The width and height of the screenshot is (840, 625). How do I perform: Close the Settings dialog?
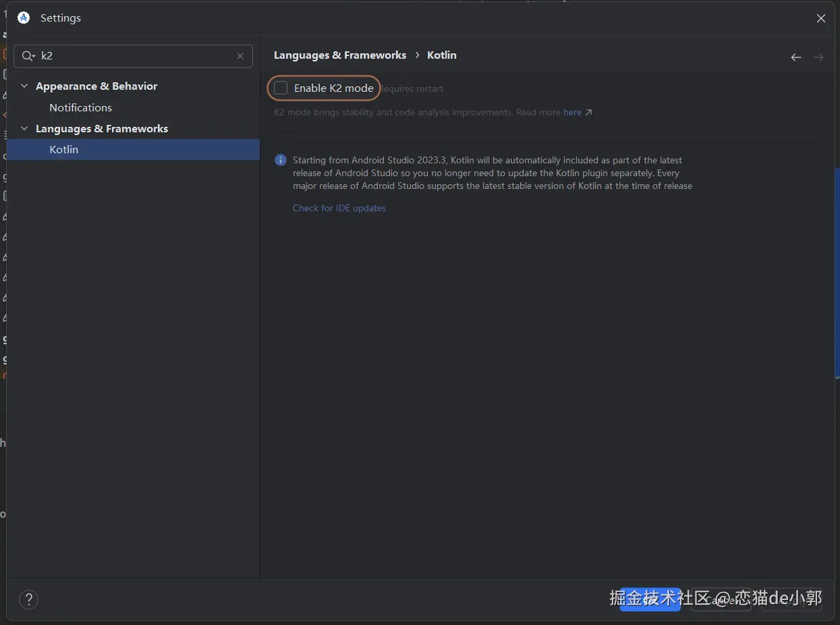821,18
